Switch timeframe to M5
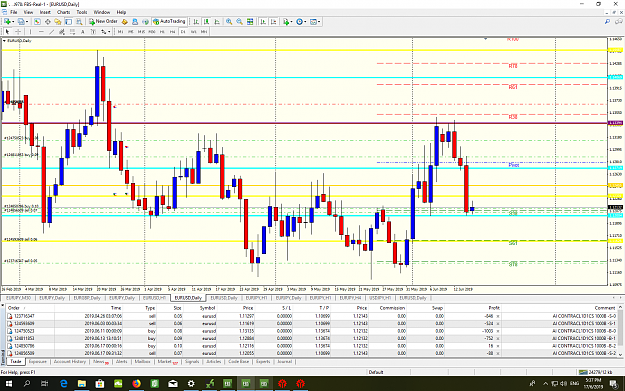625x391 pixels. pos(131,31)
